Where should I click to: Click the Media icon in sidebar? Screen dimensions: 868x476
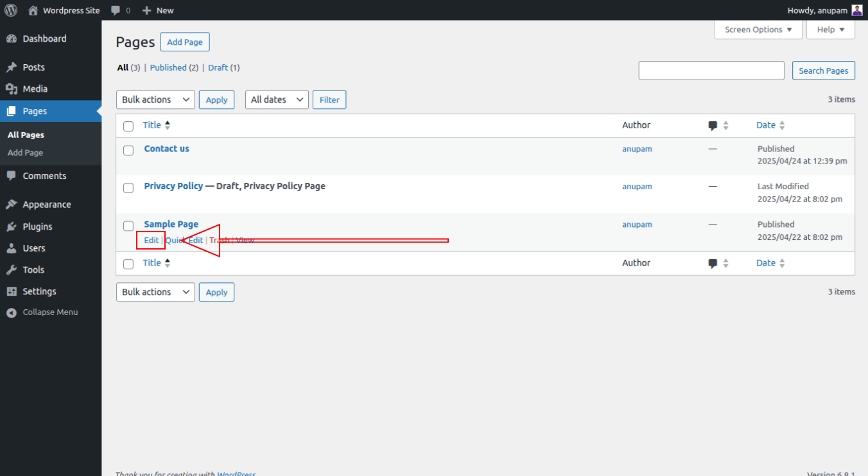point(11,89)
